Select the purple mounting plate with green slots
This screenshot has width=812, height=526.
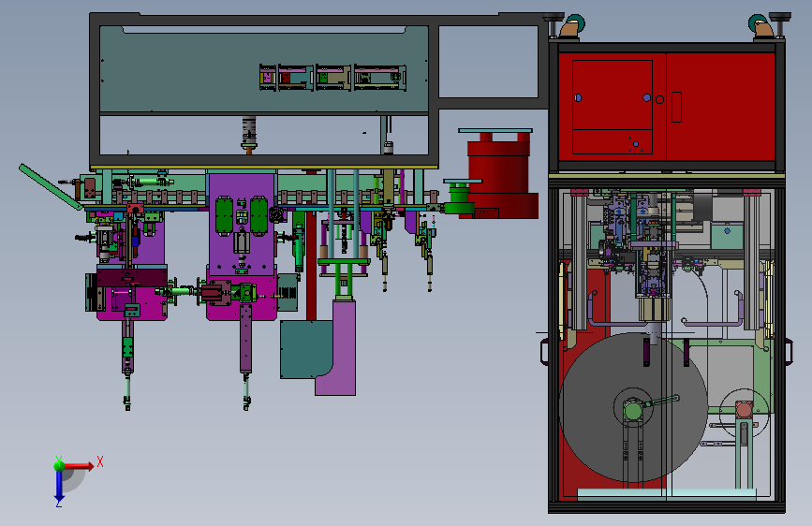242,226
